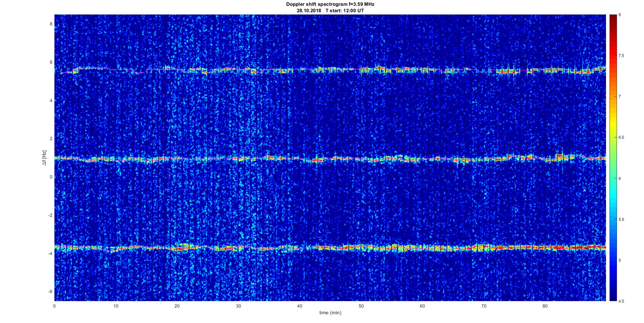Screen dimensions: 644x323
Task: Click the y-axis tick label '-6'
Action: 50,291
